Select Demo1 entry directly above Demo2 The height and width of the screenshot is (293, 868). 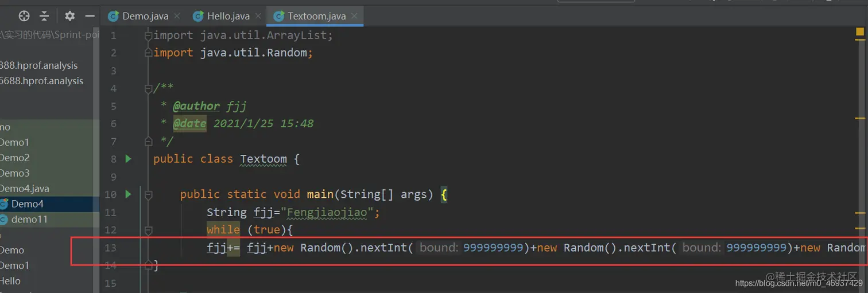tap(14, 142)
